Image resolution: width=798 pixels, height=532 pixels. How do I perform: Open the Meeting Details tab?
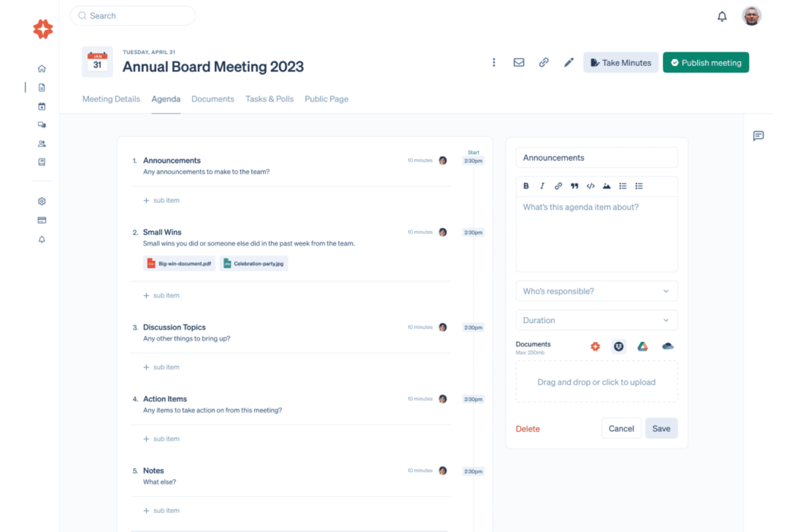point(111,99)
